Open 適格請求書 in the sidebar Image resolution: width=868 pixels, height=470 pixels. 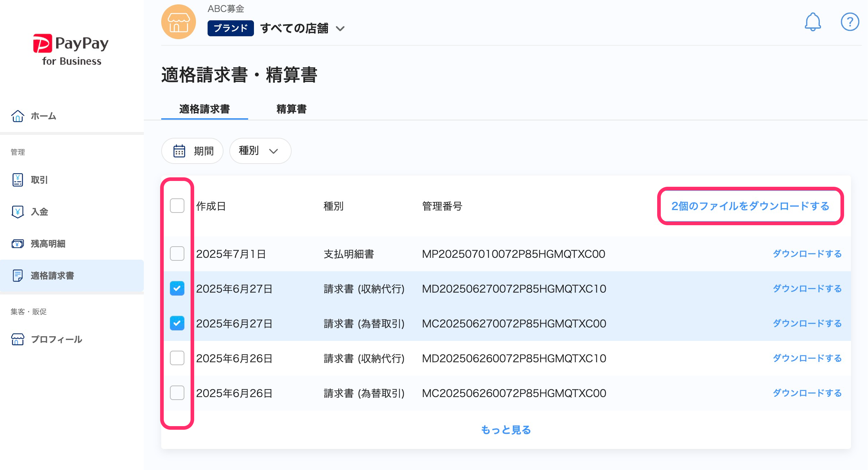coord(72,276)
